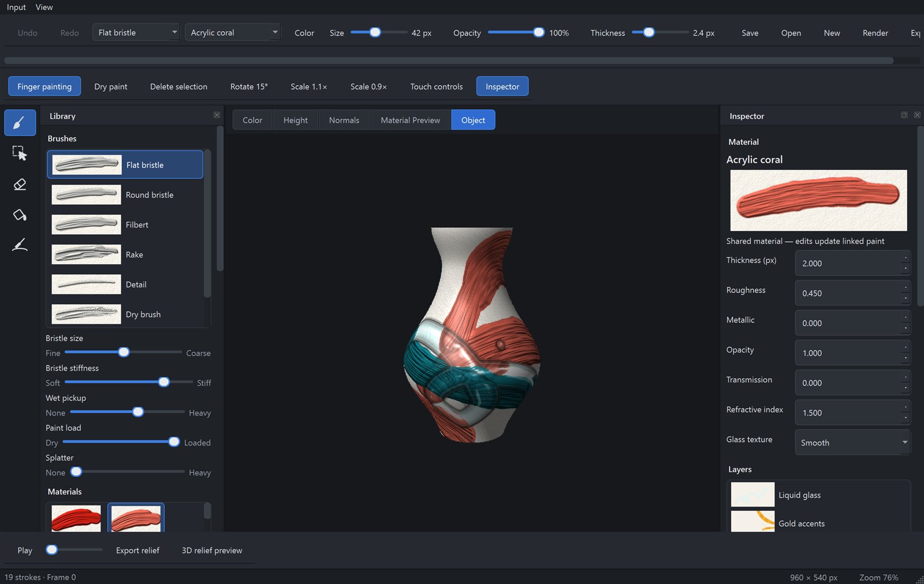Select the palette knife tool
Viewport: 924px width, 584px height.
click(20, 245)
